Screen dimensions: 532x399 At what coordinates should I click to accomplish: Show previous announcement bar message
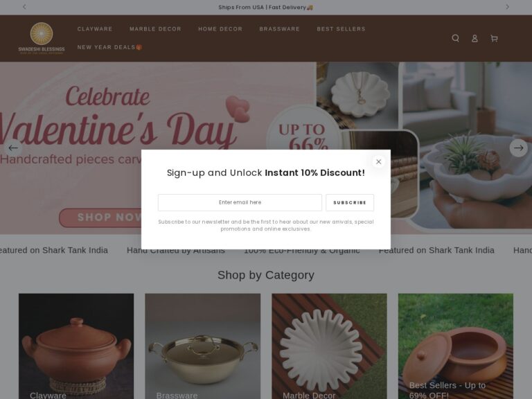click(24, 7)
